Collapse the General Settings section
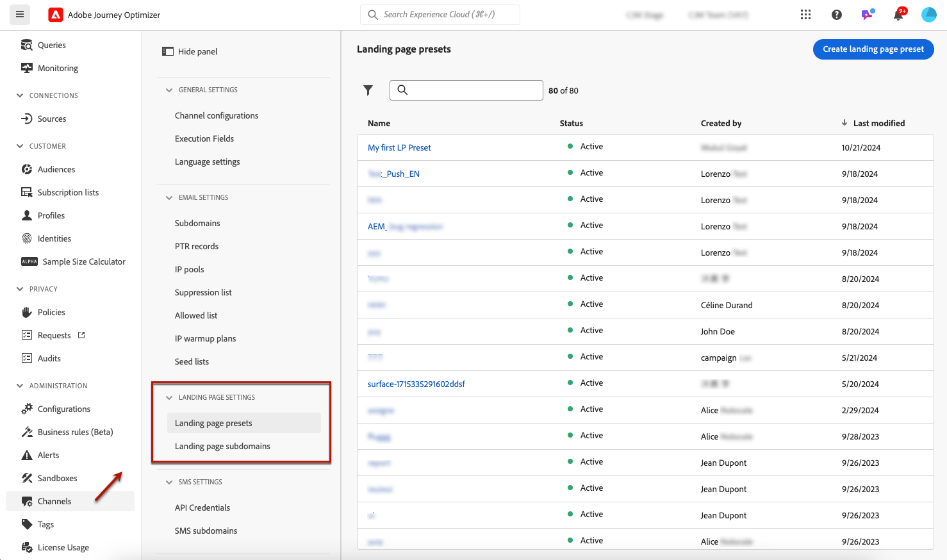This screenshot has width=947, height=560. click(x=169, y=90)
